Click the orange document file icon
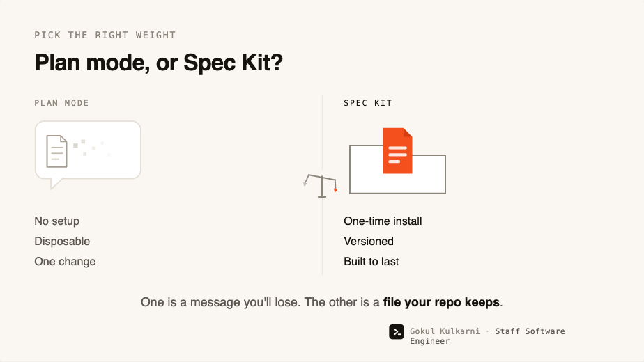 coord(397,150)
